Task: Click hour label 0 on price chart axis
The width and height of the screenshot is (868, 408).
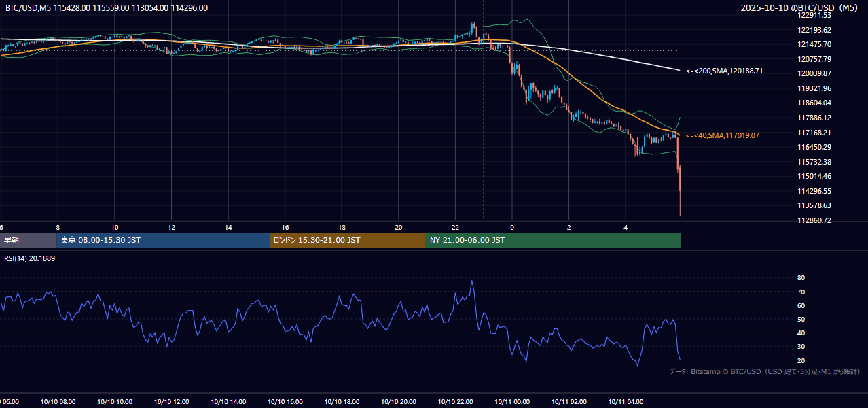Action: [512, 228]
